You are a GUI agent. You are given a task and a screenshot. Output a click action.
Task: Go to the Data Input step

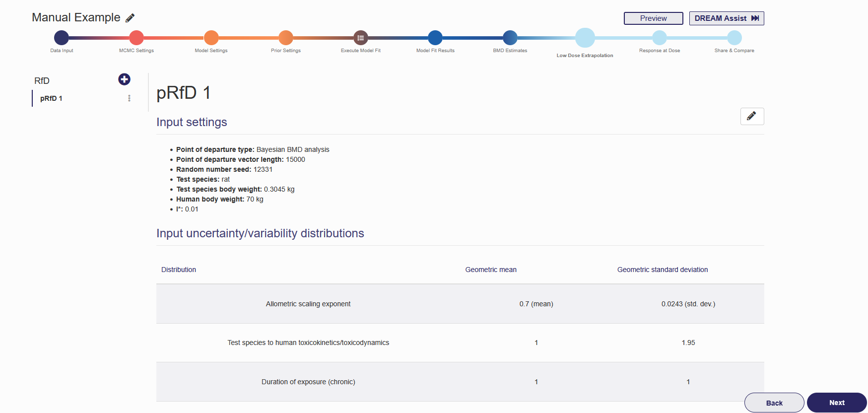[62, 38]
